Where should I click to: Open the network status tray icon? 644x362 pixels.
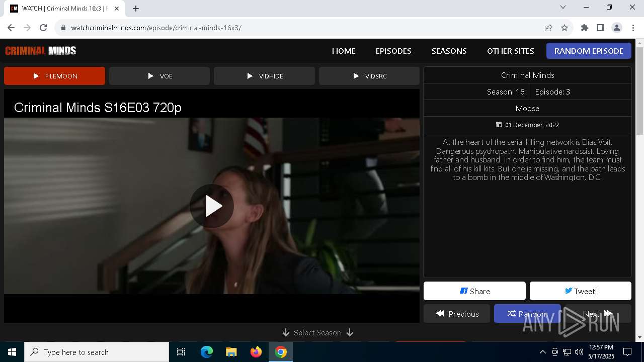(x=567, y=352)
